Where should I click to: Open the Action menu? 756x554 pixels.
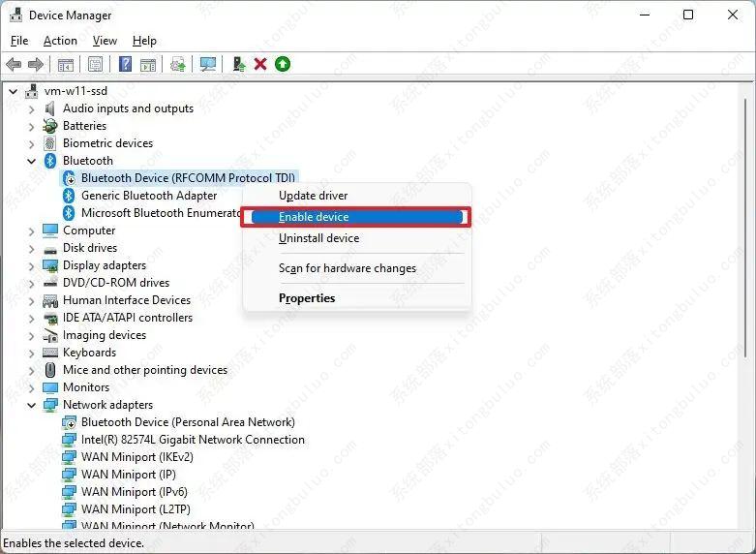[x=60, y=41]
